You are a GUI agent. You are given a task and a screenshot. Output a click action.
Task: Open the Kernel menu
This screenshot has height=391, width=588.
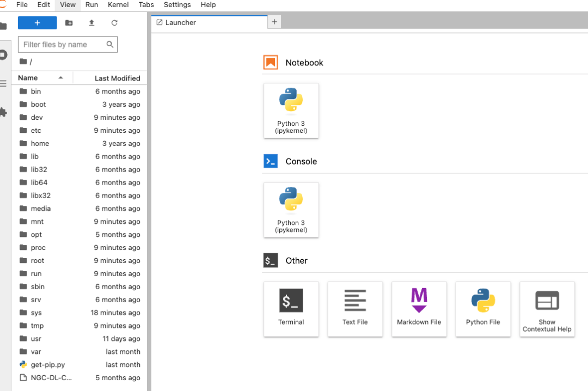pos(118,5)
